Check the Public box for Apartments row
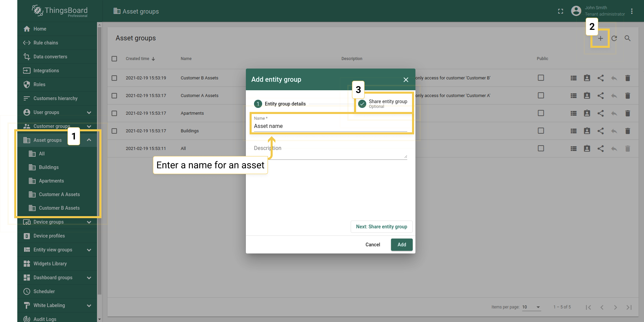This screenshot has width=644, height=322. point(541,113)
